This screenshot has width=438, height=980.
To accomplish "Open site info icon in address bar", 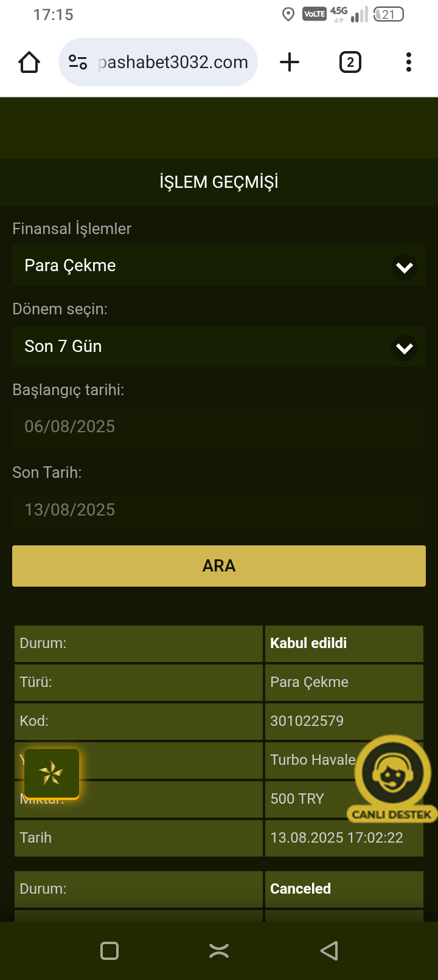I will point(78,62).
